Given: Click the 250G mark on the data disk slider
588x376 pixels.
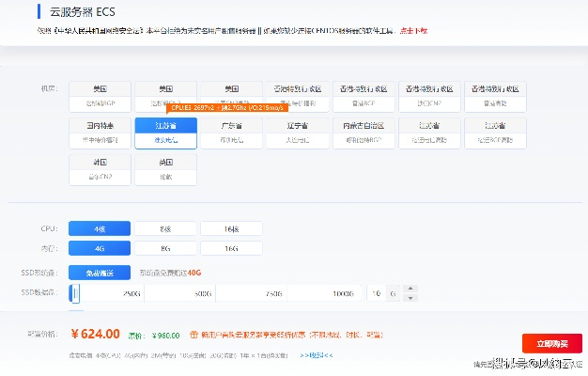Looking at the screenshot, I should 132,293.
